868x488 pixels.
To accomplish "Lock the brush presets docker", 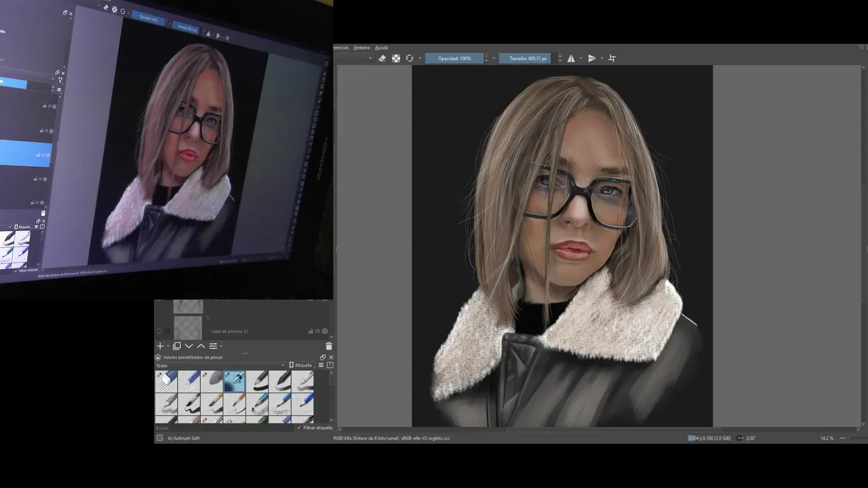I will pos(158,357).
